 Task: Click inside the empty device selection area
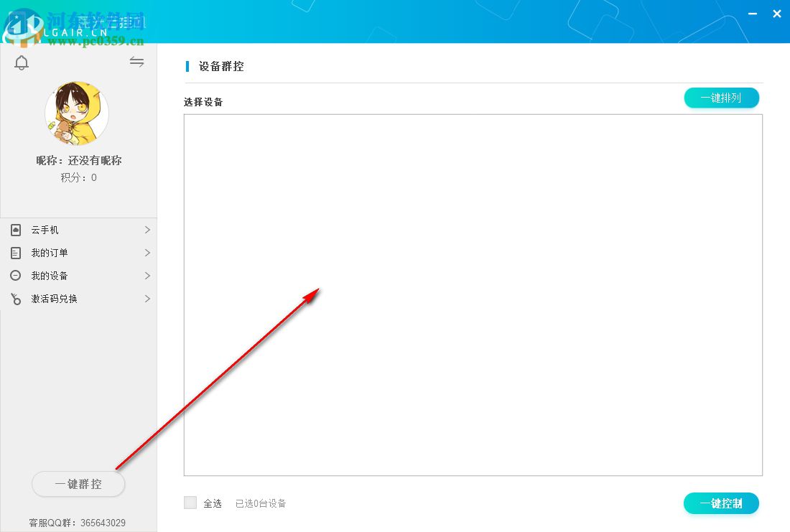tap(473, 294)
